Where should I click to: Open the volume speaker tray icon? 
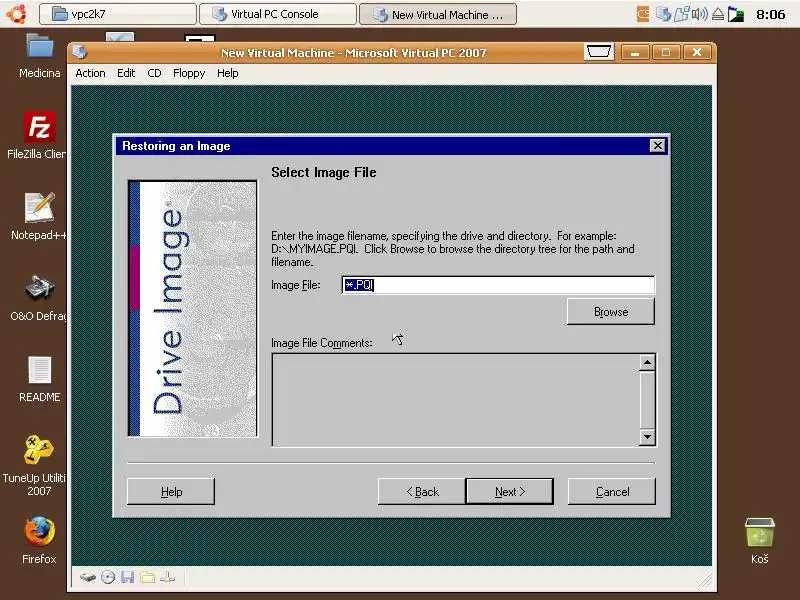click(x=699, y=14)
